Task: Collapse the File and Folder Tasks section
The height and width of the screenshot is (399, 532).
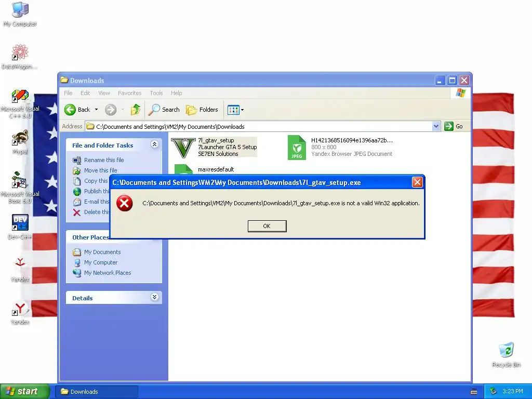Action: (x=154, y=144)
